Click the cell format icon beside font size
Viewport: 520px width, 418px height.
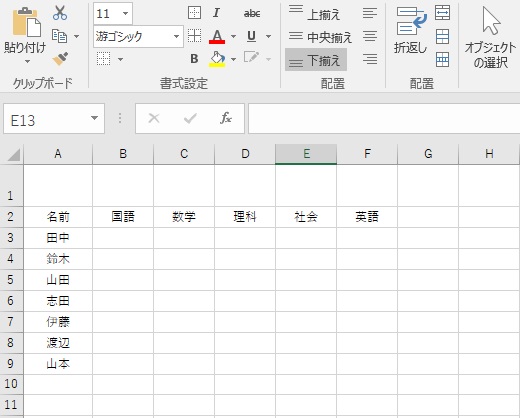coord(194,13)
